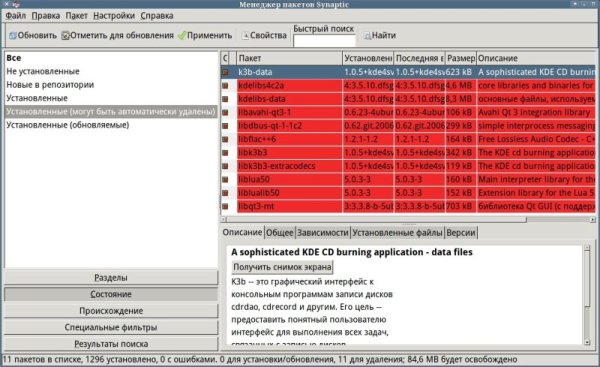600x367 pixels.
Task: Switch to the Установленные файлы tab
Action: tap(397, 233)
